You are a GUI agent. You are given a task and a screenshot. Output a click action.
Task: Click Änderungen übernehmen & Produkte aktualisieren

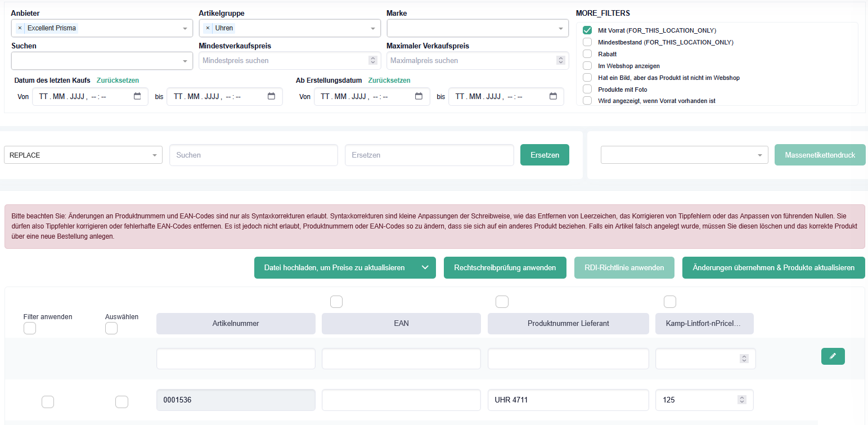(x=773, y=268)
